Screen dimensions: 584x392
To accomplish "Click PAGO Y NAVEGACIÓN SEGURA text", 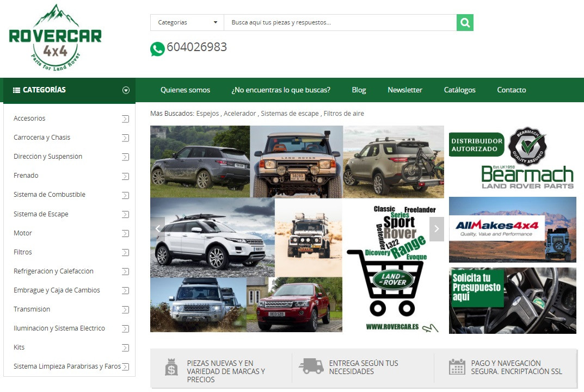I will click(516, 367).
